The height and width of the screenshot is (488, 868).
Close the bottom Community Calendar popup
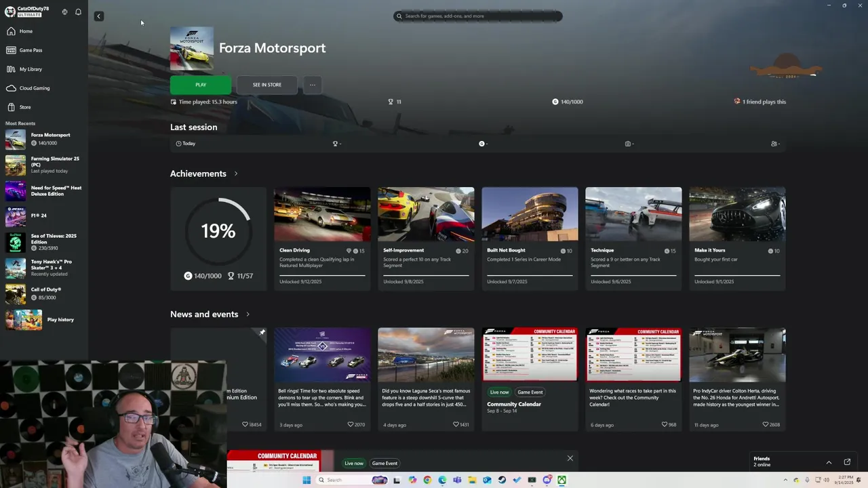click(570, 459)
